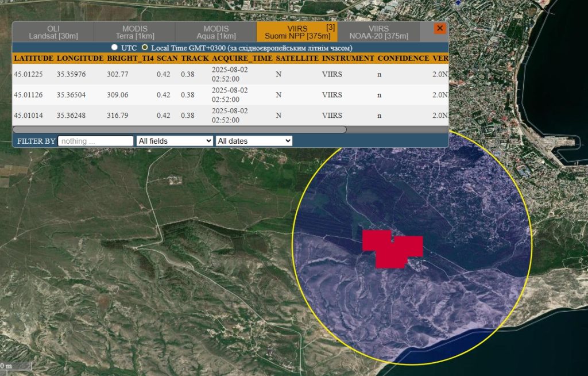Select the VIIRS Suomi NPP [375m] tab
Screen dimensions: 588x376
click(x=297, y=32)
